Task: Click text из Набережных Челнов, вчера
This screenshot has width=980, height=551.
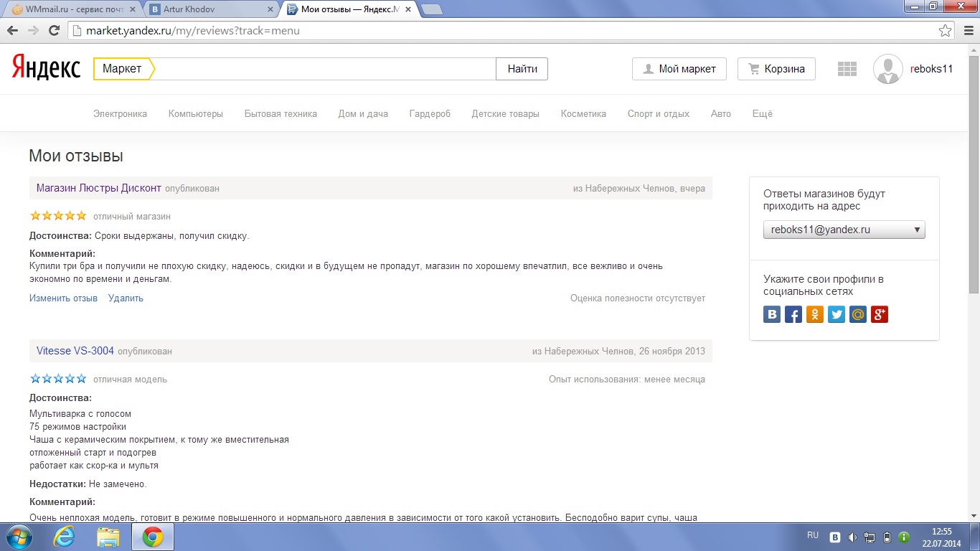Action: pyautogui.click(x=639, y=188)
